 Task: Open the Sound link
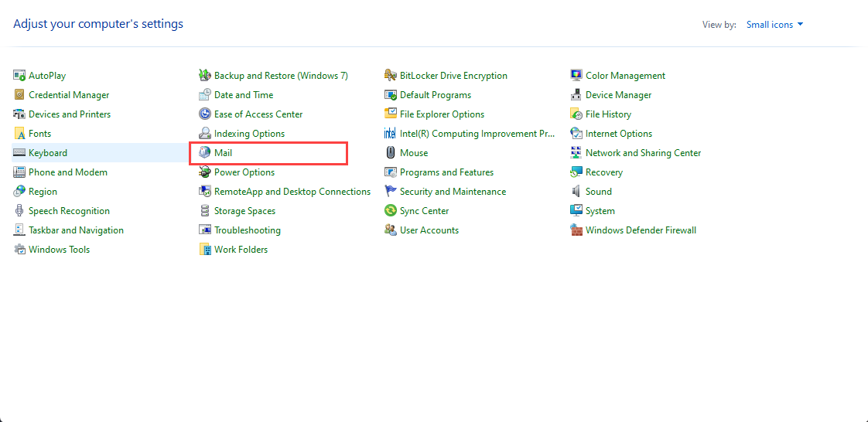click(x=599, y=192)
